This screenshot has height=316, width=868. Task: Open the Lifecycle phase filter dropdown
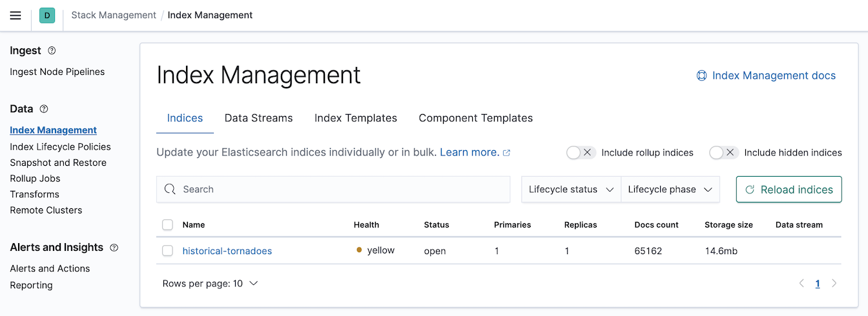[670, 190]
